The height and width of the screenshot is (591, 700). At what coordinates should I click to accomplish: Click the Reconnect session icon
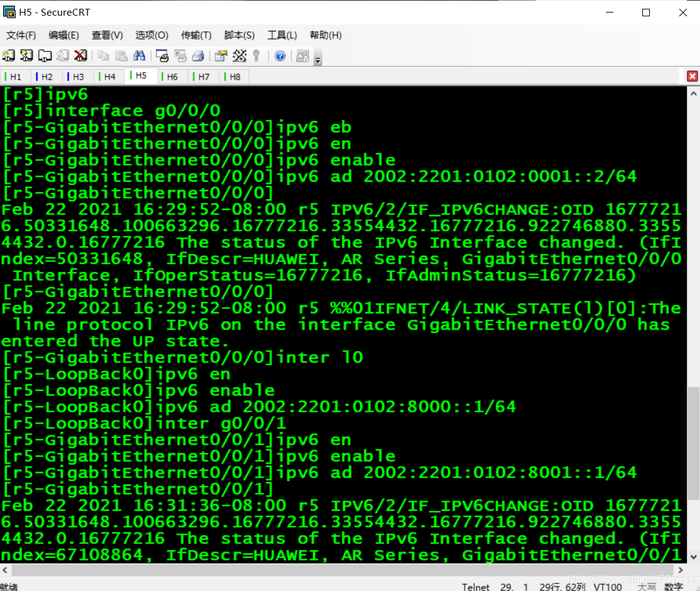coord(63,56)
